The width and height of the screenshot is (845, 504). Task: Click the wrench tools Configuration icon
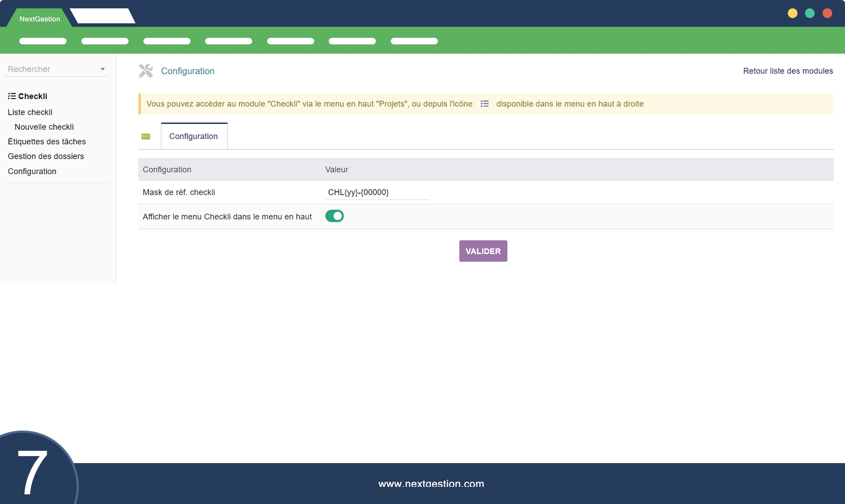(x=146, y=71)
